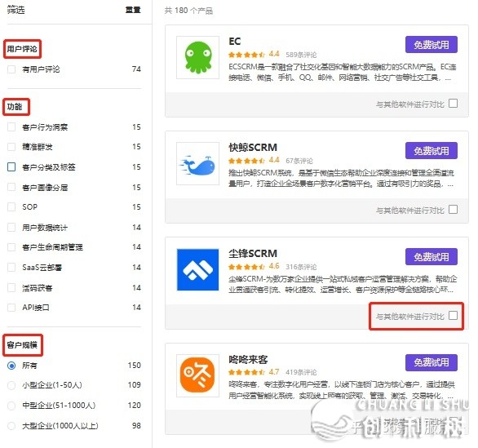Viewport: 478px width, 448px height.
Task: Click the 筛选 panel title
Action: pyautogui.click(x=15, y=10)
